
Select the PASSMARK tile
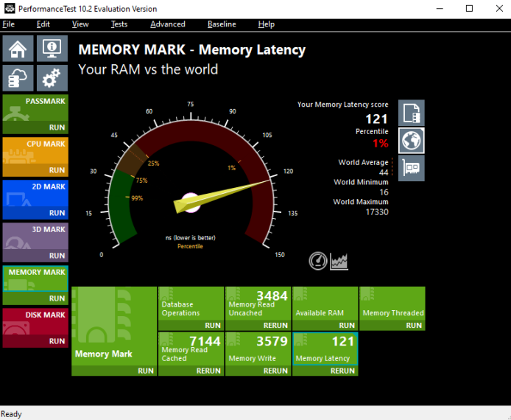pyautogui.click(x=35, y=108)
